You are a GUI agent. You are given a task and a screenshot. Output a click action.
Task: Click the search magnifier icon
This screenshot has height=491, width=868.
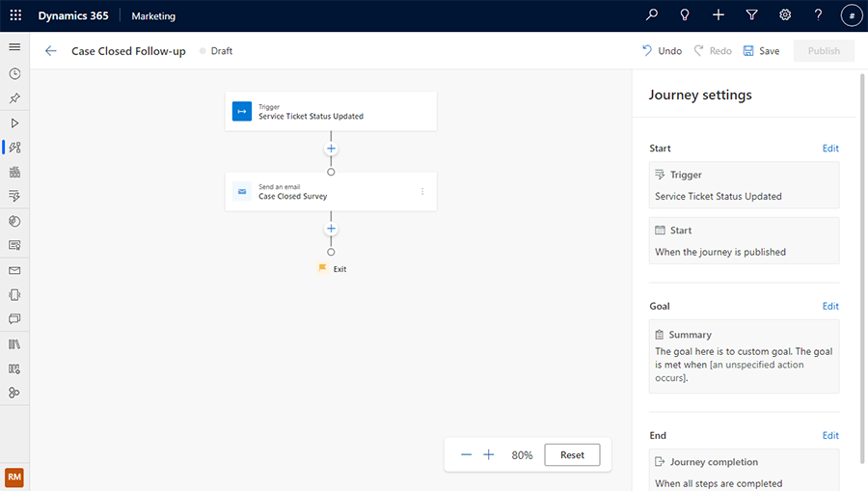pos(652,15)
